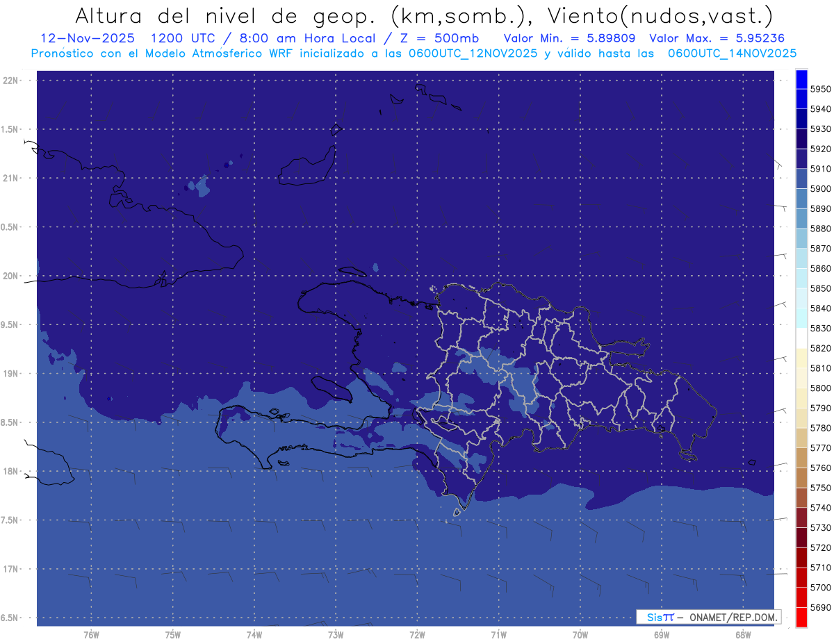
Task: Click the "1.5N" latitude label
Action: (10, 129)
